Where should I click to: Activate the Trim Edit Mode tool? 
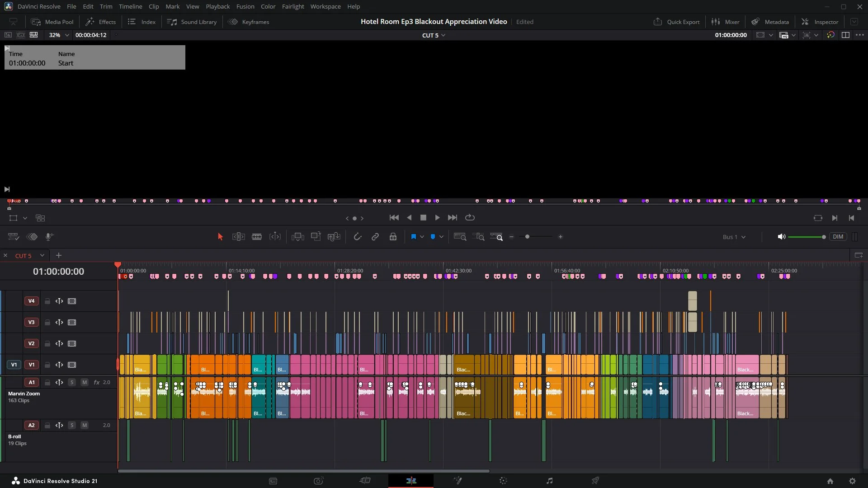point(239,237)
